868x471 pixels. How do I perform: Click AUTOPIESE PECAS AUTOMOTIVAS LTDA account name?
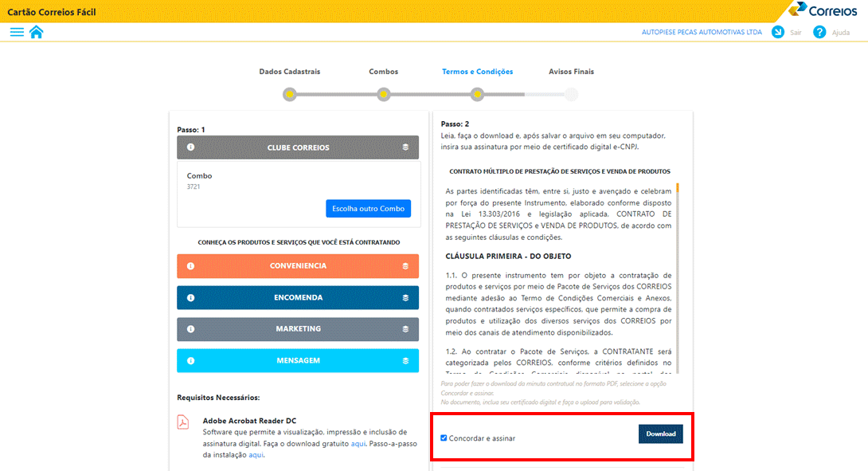point(702,32)
